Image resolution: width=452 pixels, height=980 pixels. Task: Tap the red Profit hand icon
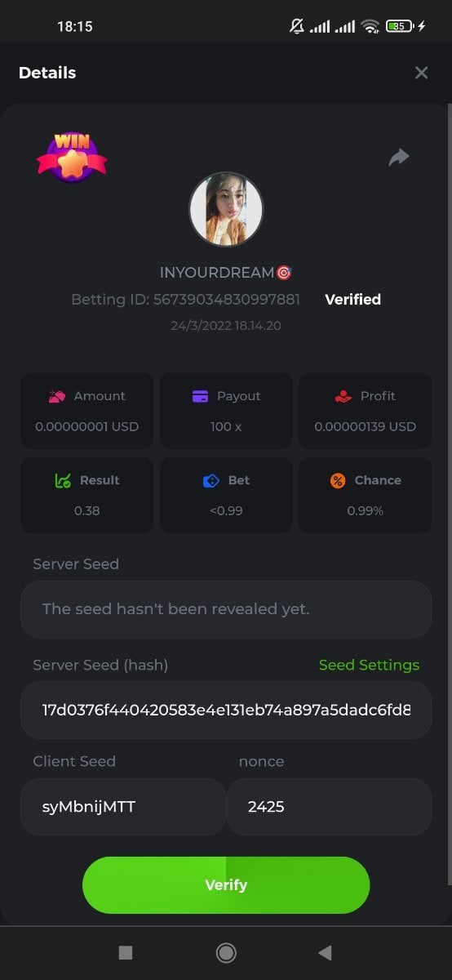click(343, 396)
